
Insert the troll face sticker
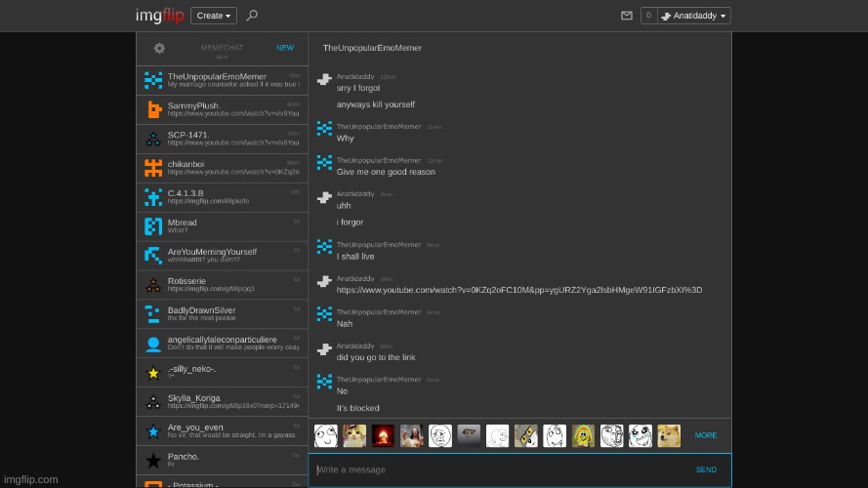click(x=611, y=436)
